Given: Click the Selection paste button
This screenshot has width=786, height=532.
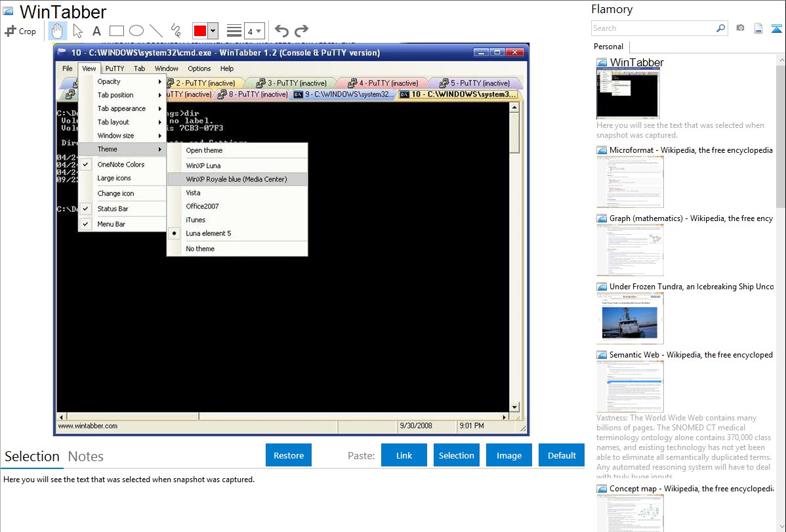Looking at the screenshot, I should click(456, 455).
